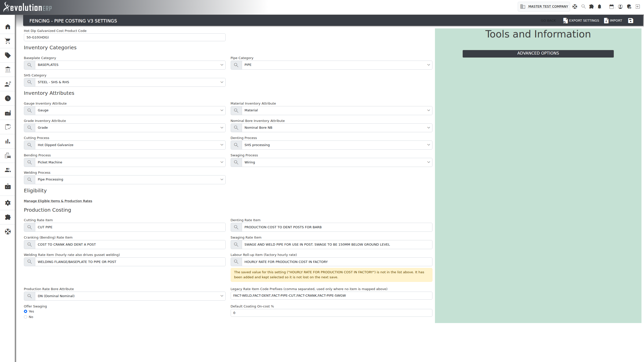Click search icon beside Cutting Rate Item

pos(29,227)
